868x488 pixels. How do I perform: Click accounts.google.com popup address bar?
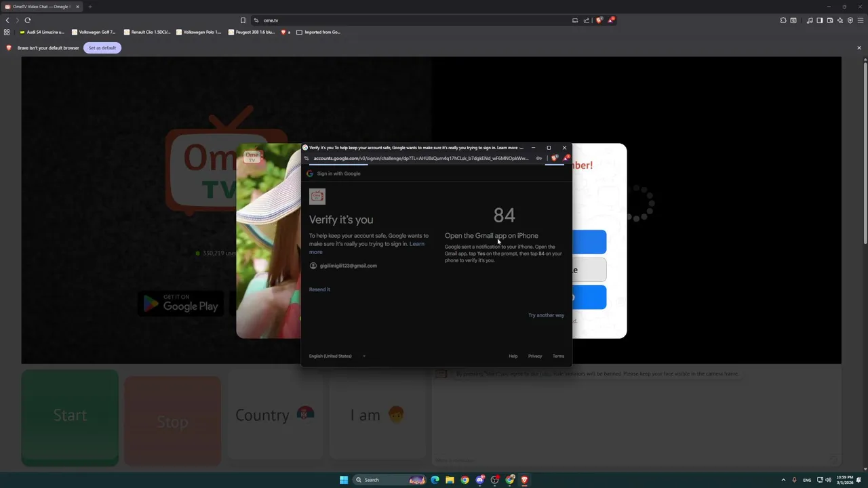420,158
